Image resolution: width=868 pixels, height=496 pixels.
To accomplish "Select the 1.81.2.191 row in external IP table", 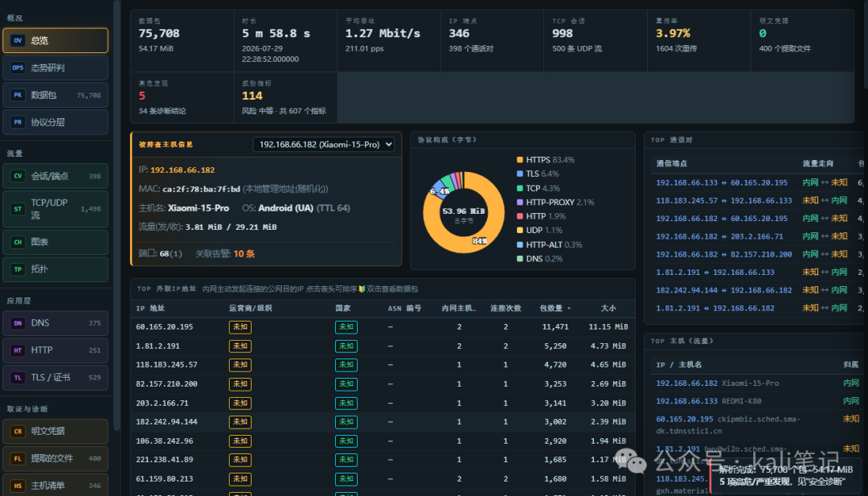I will point(383,346).
